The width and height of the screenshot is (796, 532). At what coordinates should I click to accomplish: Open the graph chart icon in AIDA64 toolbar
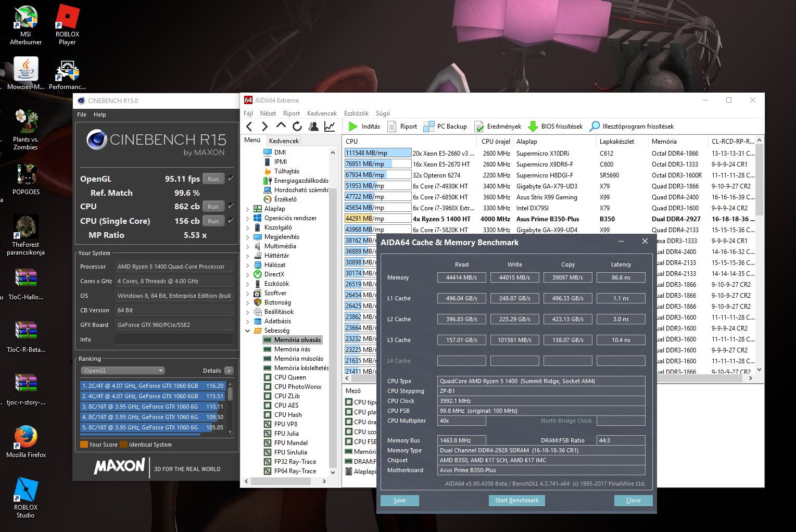tap(330, 126)
